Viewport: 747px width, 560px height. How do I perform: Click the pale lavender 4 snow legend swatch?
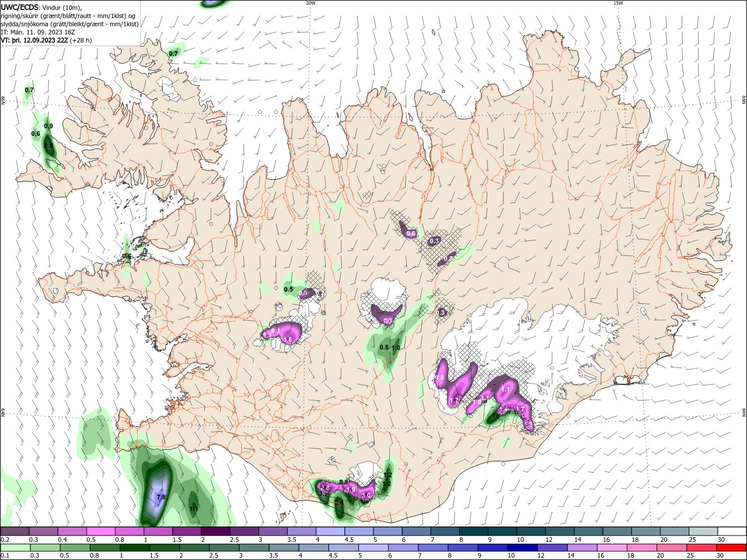point(330,531)
